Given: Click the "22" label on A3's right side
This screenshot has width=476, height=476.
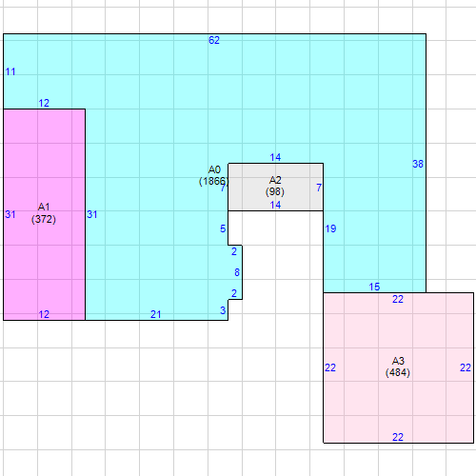Looking at the screenshot, I should point(466,367).
